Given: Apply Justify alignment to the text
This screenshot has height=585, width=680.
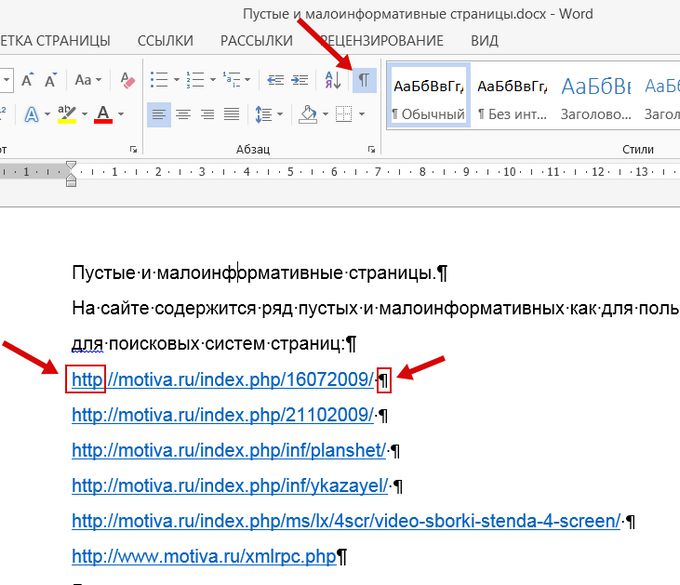Looking at the screenshot, I should 232,115.
